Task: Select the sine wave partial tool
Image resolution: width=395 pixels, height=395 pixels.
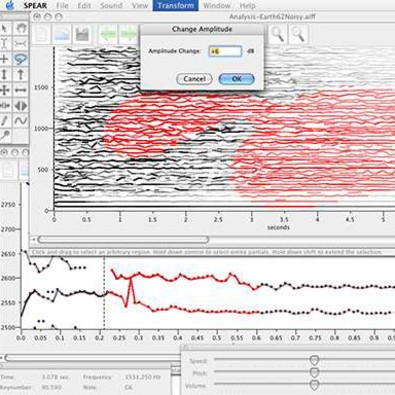Action: coord(21,120)
